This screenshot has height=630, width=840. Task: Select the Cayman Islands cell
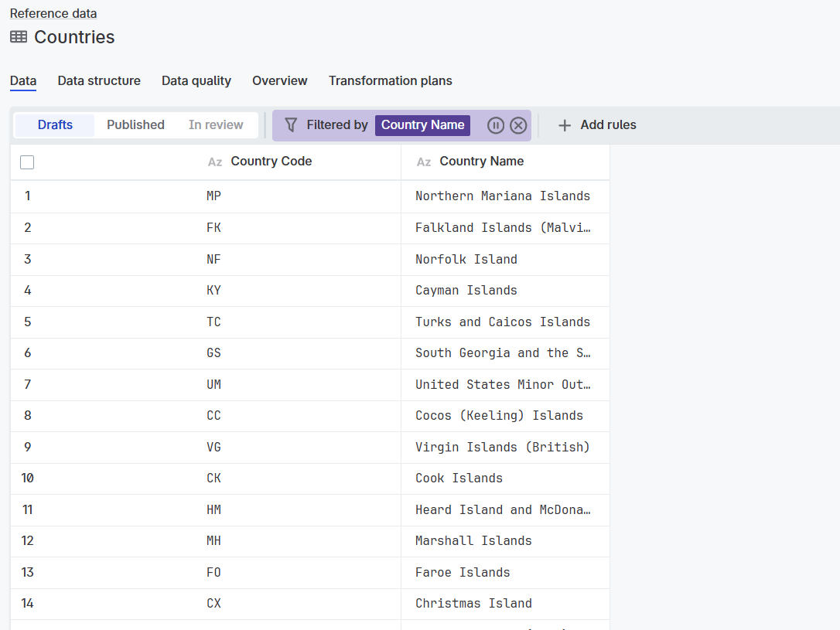(x=466, y=291)
